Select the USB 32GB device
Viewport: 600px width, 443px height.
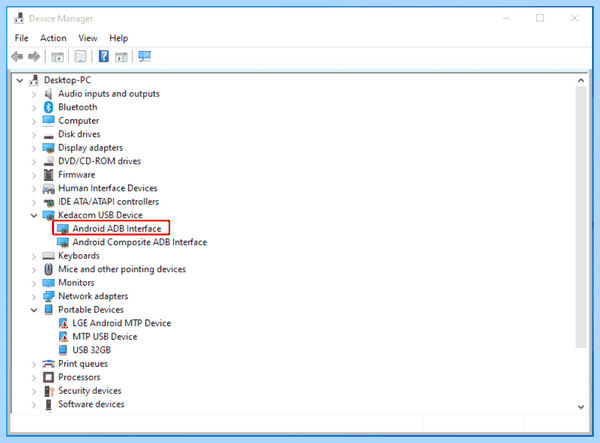(x=91, y=350)
